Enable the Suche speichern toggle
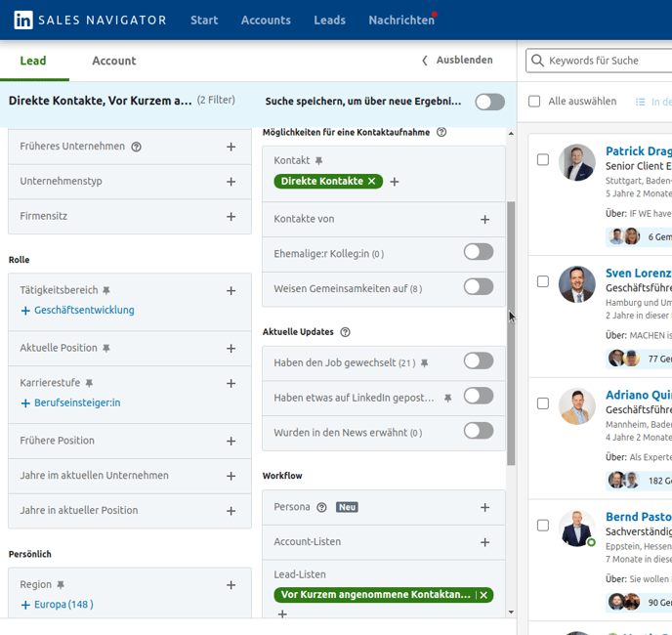 489,102
